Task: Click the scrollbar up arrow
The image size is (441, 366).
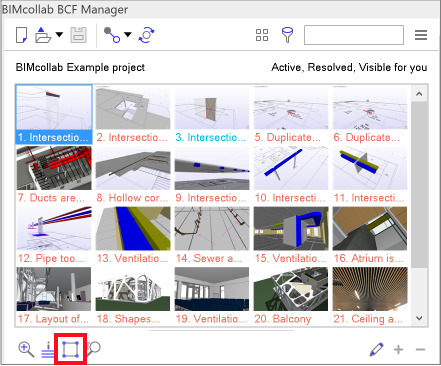Action: (x=419, y=94)
